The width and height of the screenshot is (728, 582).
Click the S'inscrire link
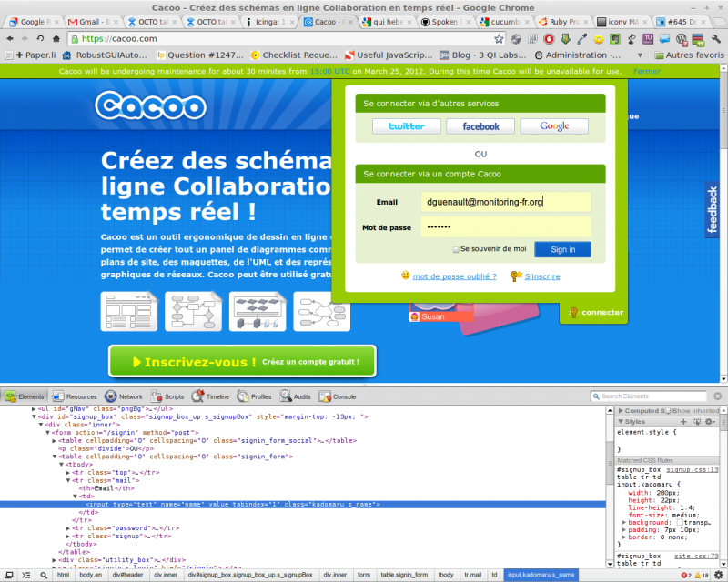click(542, 276)
